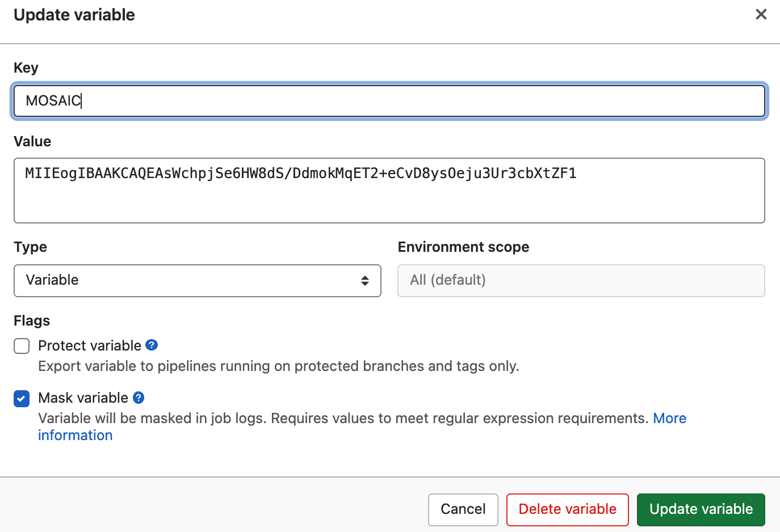Image resolution: width=780 pixels, height=532 pixels.
Task: Click the 'Update variable' dialog title
Action: click(x=74, y=15)
